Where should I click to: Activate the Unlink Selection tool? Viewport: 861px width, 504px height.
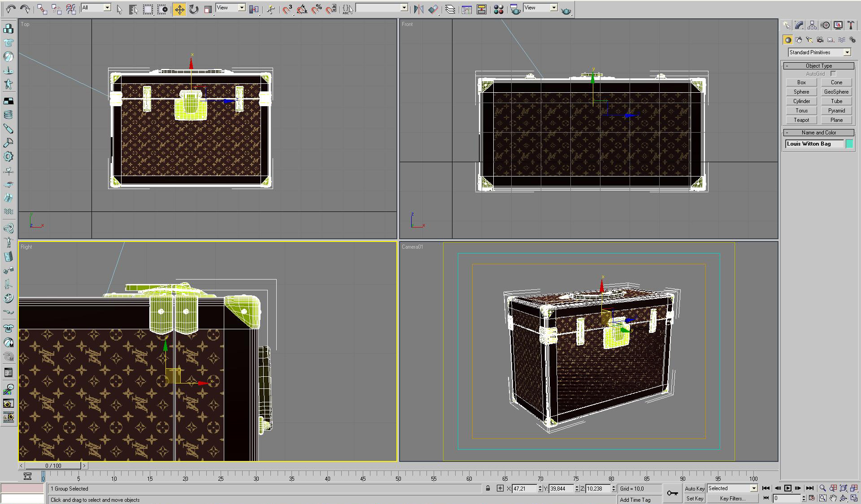[x=57, y=9]
